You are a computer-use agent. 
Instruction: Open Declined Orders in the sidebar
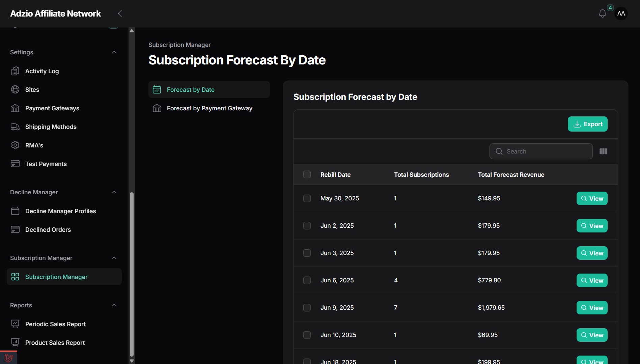64,230
